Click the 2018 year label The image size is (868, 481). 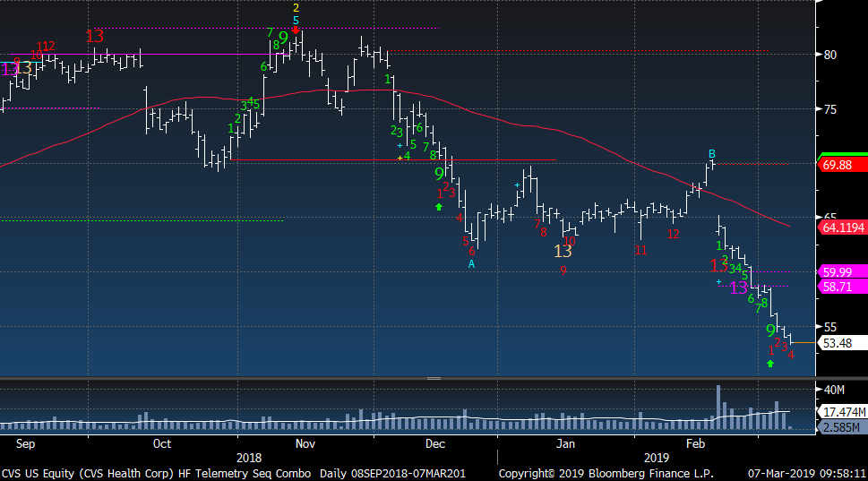point(248,459)
